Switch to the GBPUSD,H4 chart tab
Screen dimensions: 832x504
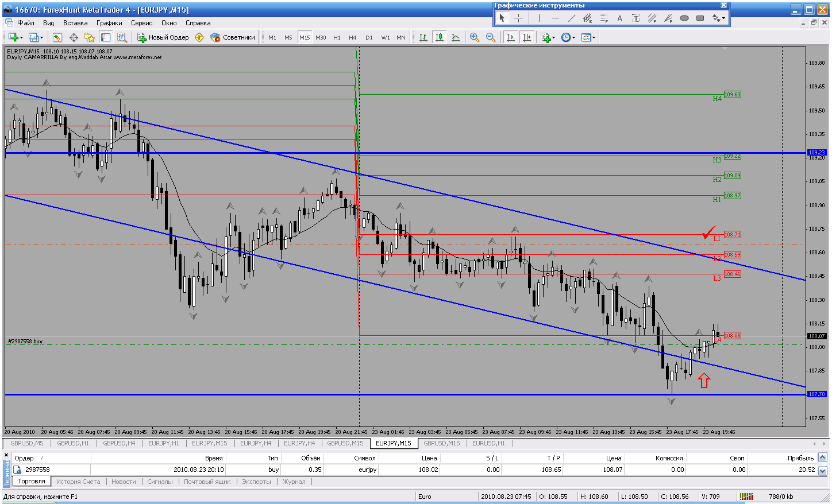[x=119, y=443]
